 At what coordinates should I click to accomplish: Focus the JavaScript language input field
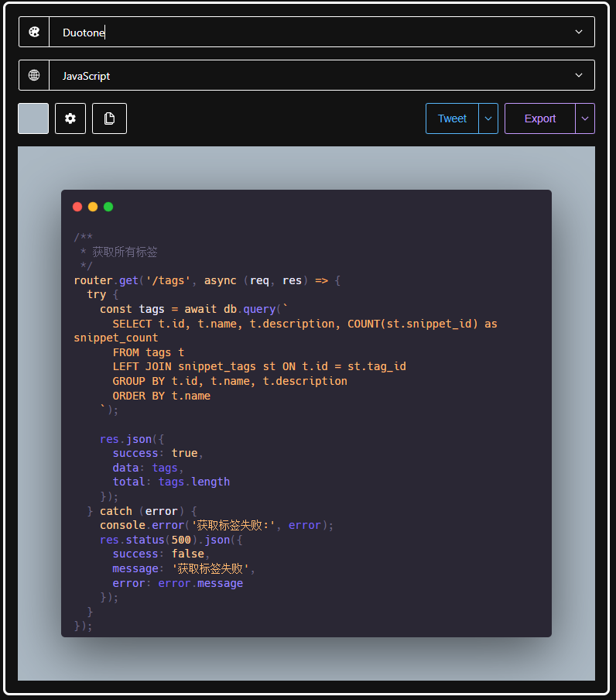click(312, 75)
